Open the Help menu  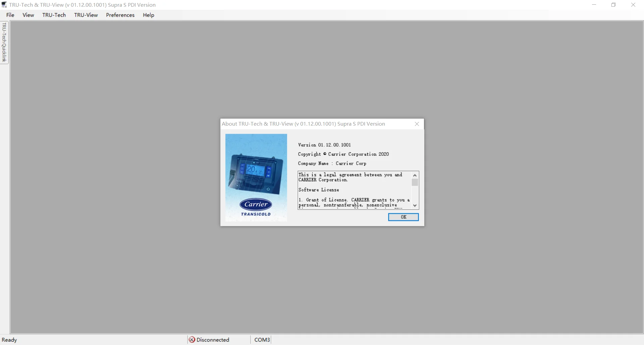149,15
